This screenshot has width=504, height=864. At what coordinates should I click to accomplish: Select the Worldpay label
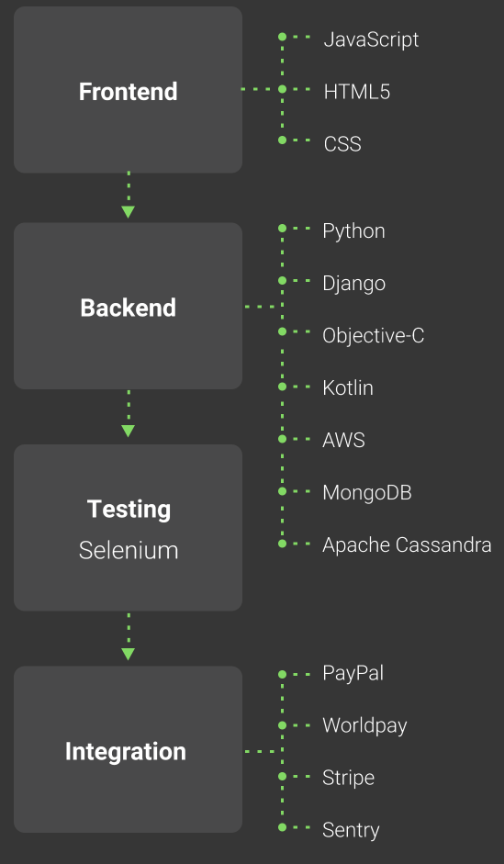pos(364,725)
